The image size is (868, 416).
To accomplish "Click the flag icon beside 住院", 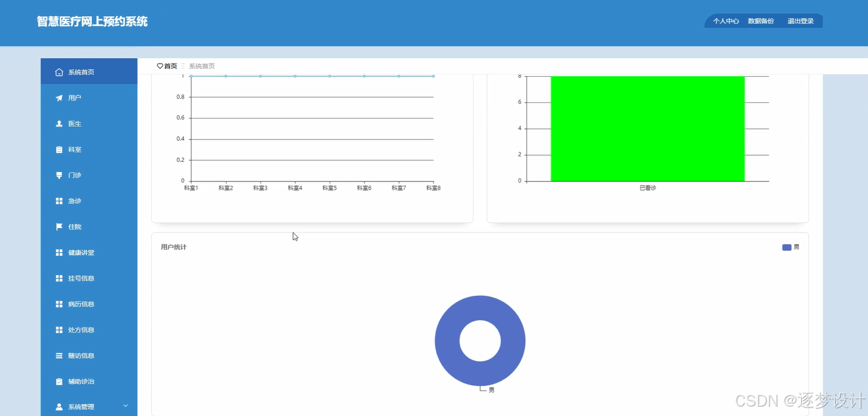I will coord(59,227).
